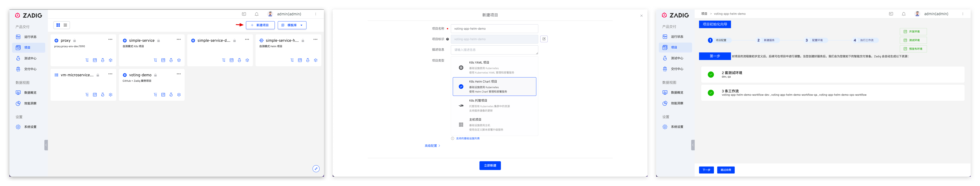Open 测试中心 in left sidebar
This screenshot has height=186, width=980.
pyautogui.click(x=30, y=58)
